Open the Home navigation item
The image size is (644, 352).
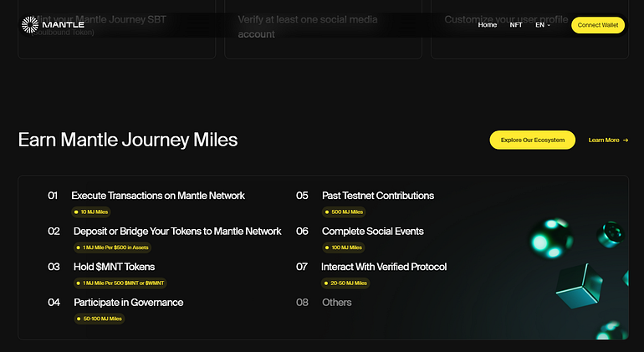[487, 25]
